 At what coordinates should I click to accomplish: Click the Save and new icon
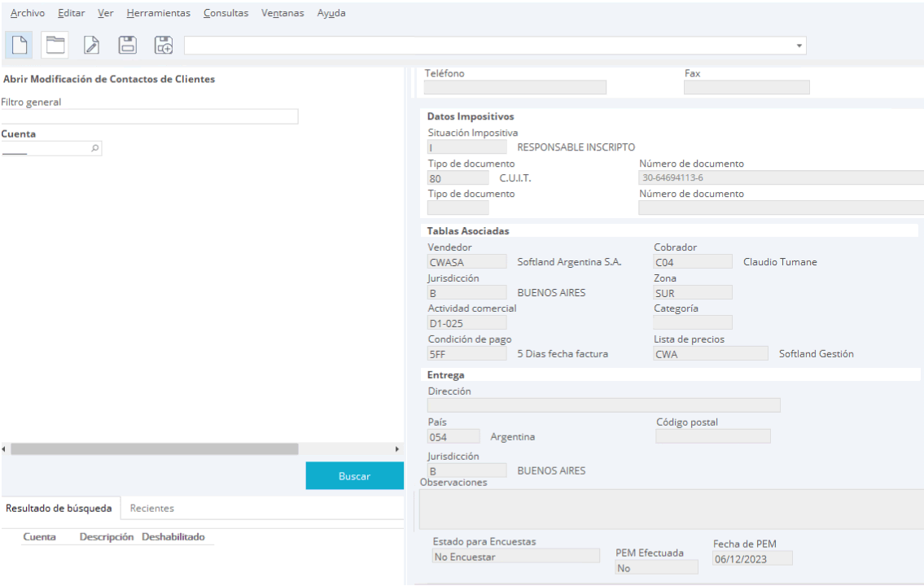point(164,45)
